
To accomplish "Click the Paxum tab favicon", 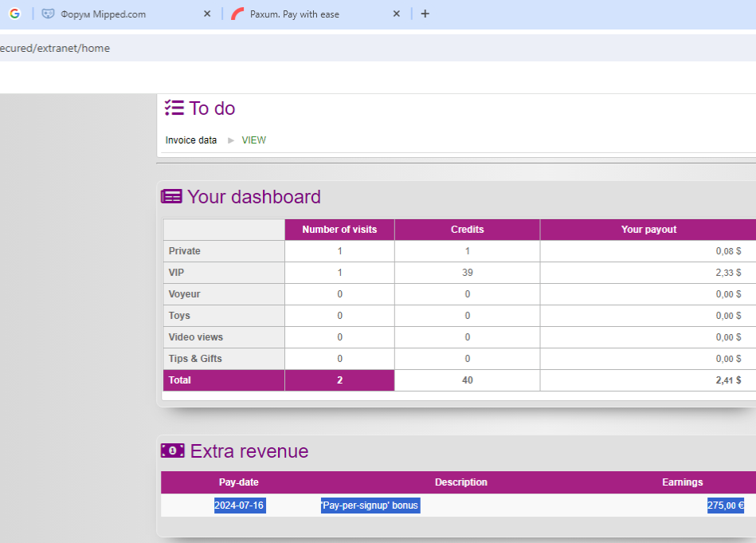I will click(237, 14).
